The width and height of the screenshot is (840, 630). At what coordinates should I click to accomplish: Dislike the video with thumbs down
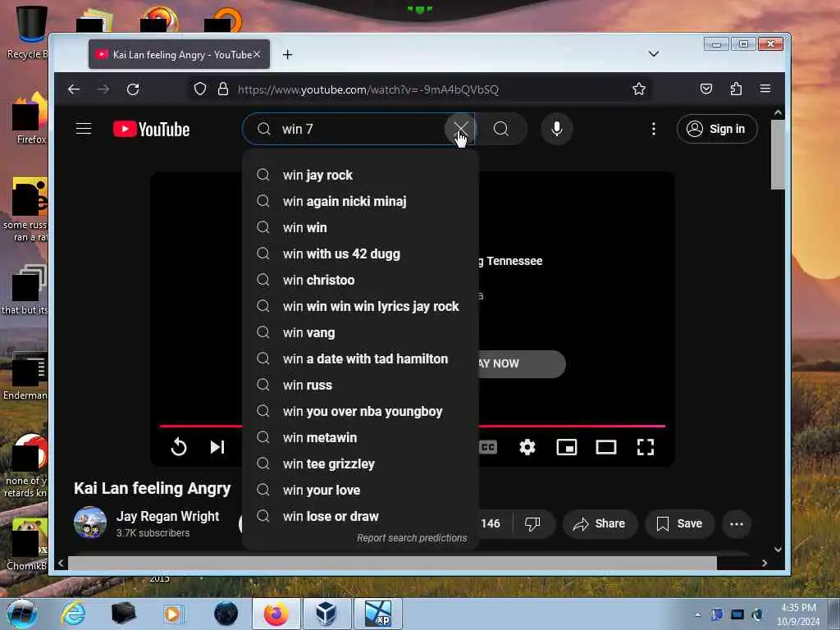532,523
